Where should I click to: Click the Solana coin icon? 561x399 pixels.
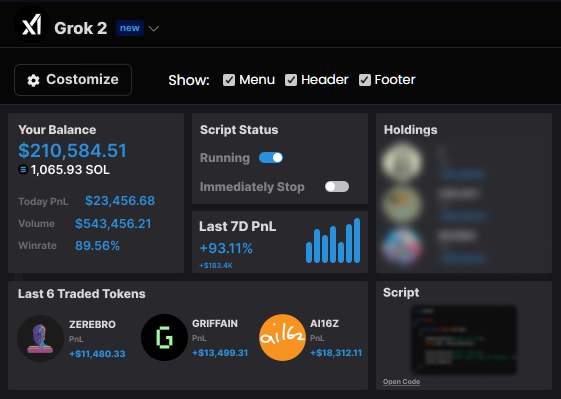[x=23, y=170]
